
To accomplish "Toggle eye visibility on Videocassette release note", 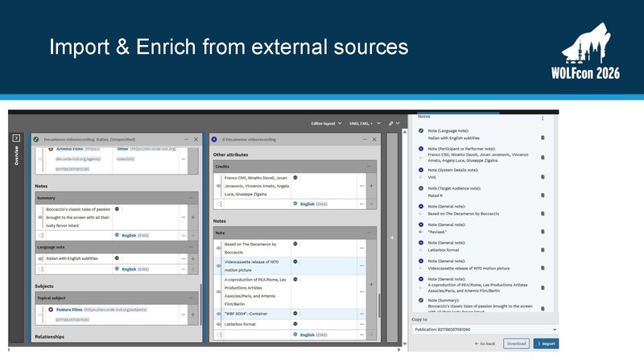I will click(x=218, y=265).
